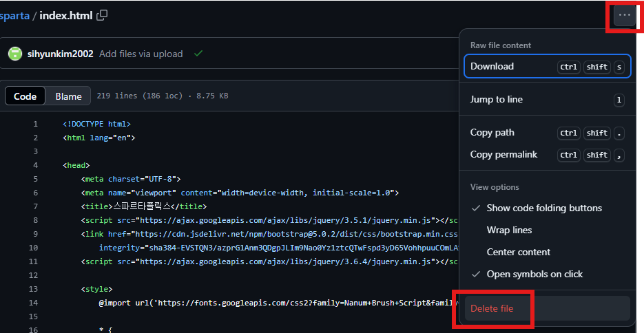Screen dimensions: 644x333
Task: Open sihyunkim2002 avatar image
Action: (14, 54)
